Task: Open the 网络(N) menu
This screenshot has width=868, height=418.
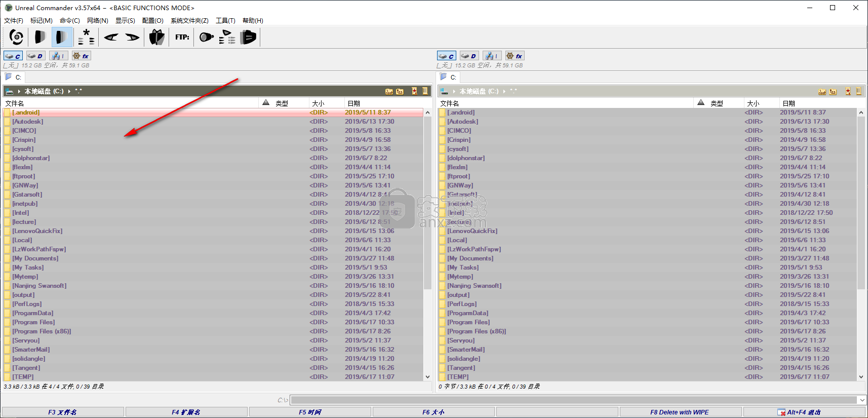Action: pos(98,21)
